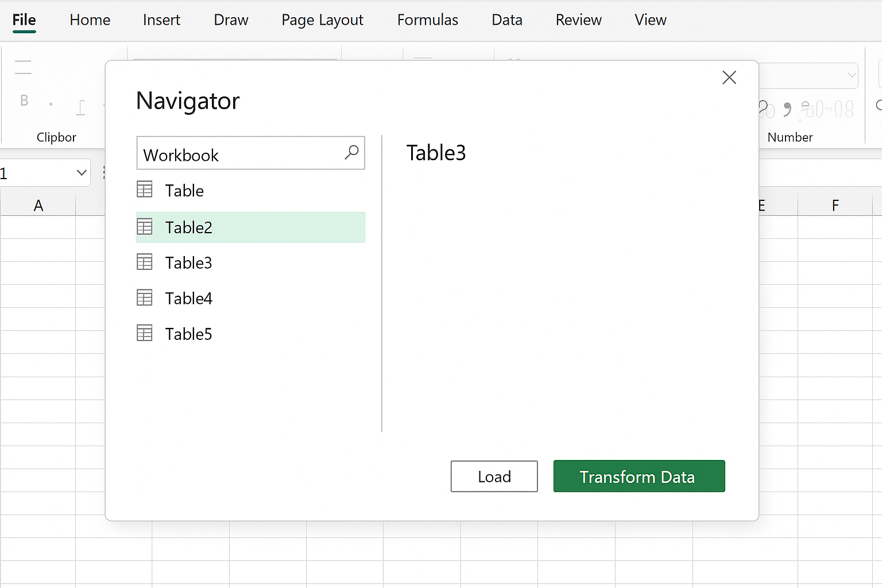This screenshot has width=882, height=588.
Task: Open the Formulas ribbon tab
Action: point(427,20)
